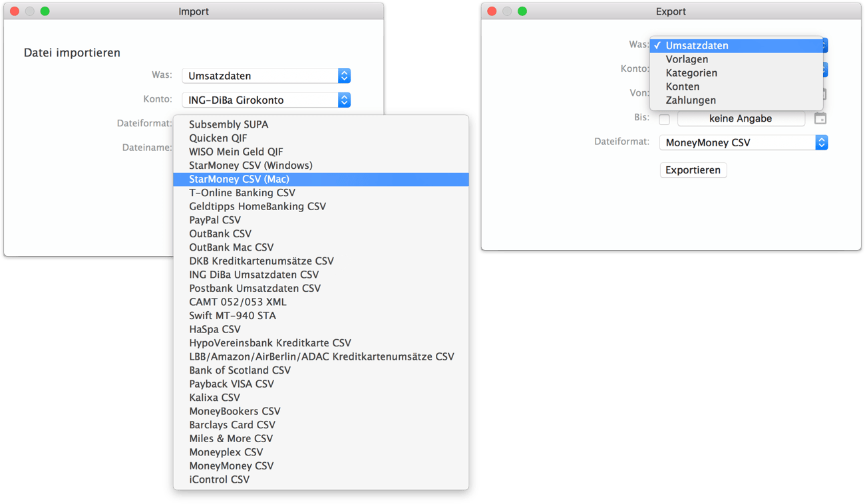Screen dimensions: 865x504
Task: Close the Export window
Action: tap(492, 11)
